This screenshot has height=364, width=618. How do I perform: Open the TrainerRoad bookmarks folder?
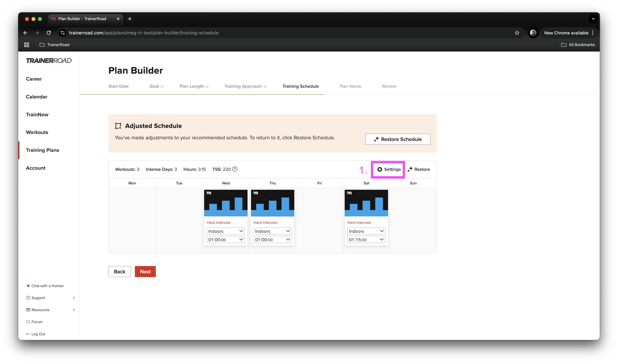pos(55,45)
